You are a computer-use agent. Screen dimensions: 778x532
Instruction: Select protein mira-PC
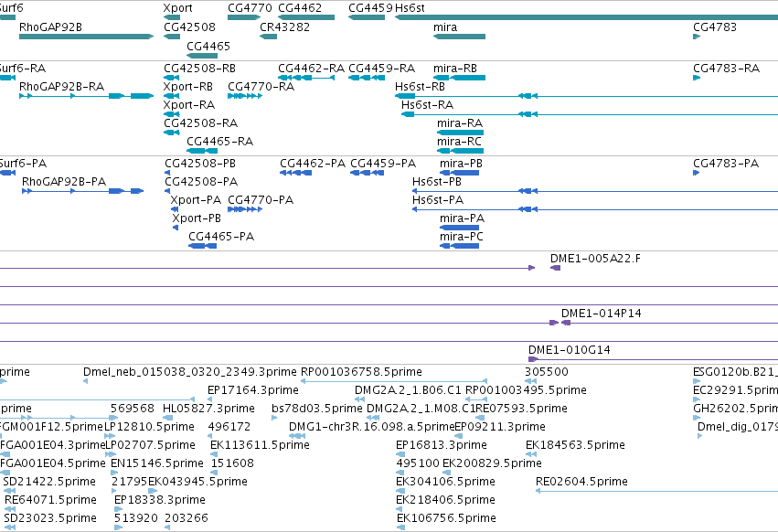click(460, 246)
